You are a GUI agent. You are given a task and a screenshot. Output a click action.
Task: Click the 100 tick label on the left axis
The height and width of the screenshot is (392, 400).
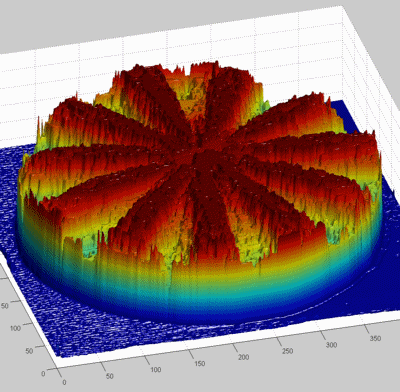pyautogui.click(x=15, y=328)
